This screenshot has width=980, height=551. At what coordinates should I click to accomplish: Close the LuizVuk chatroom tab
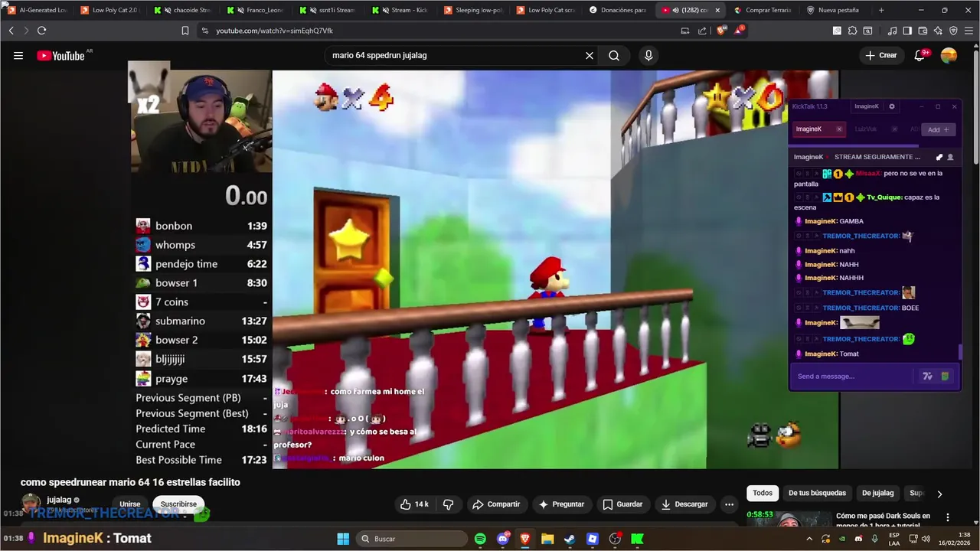pos(894,129)
